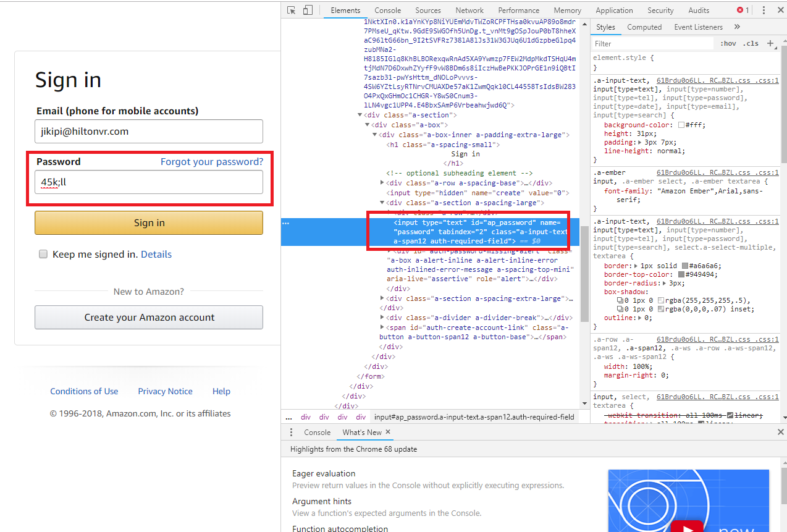The image size is (787, 532).
Task: Close the DevTools panel
Action: 780,10
